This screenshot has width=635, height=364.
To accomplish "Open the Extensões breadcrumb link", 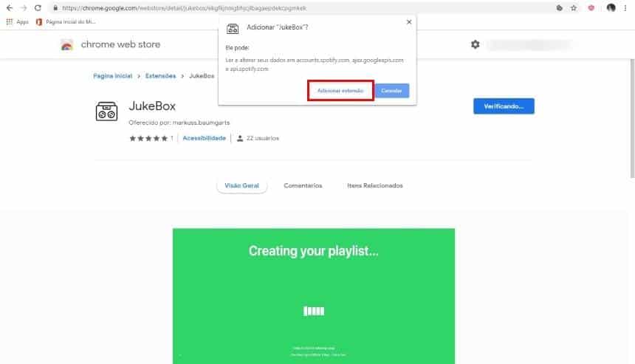I will pyautogui.click(x=160, y=76).
